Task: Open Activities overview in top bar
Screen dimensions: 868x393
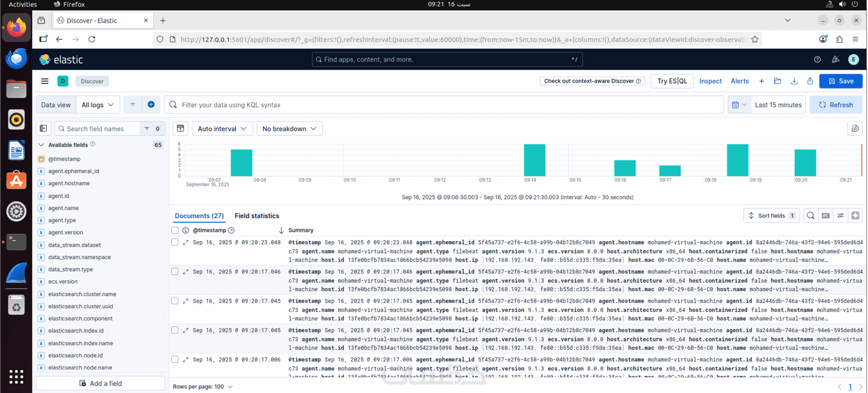Action: pyautogui.click(x=23, y=4)
